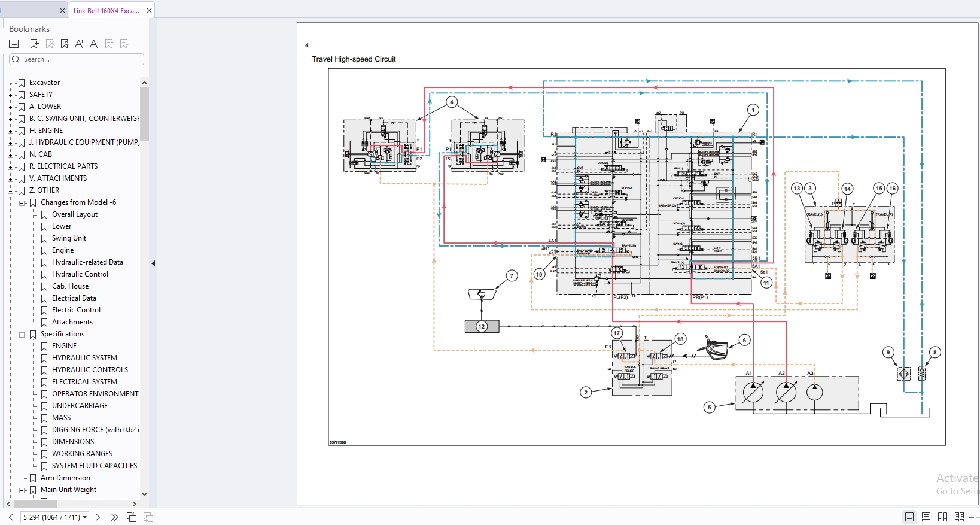Click the previous view icon in status bar
Screen dimensions: 980x525
click(x=132, y=517)
